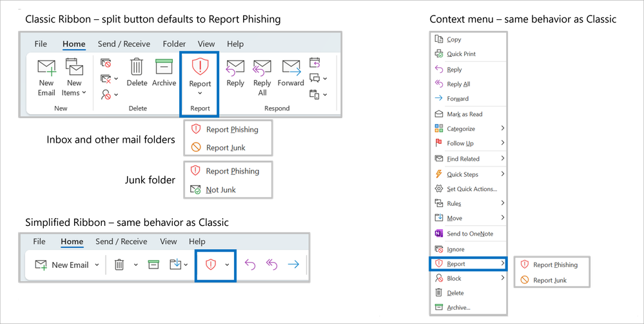Choose Mark as Read in the context menu
The width and height of the screenshot is (644, 324).
(x=469, y=114)
